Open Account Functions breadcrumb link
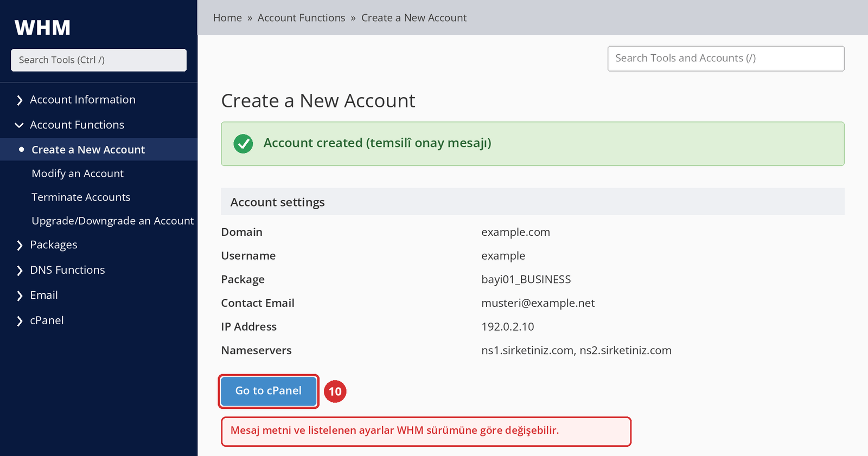 pos(301,18)
